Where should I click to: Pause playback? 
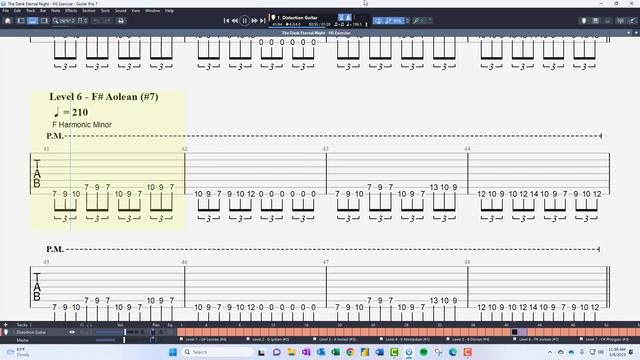pyautogui.click(x=244, y=20)
